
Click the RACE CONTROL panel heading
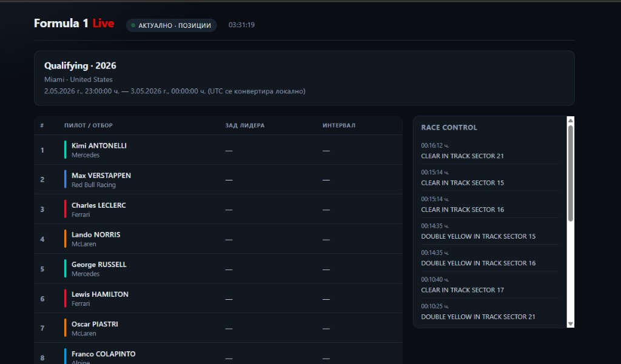(x=449, y=127)
